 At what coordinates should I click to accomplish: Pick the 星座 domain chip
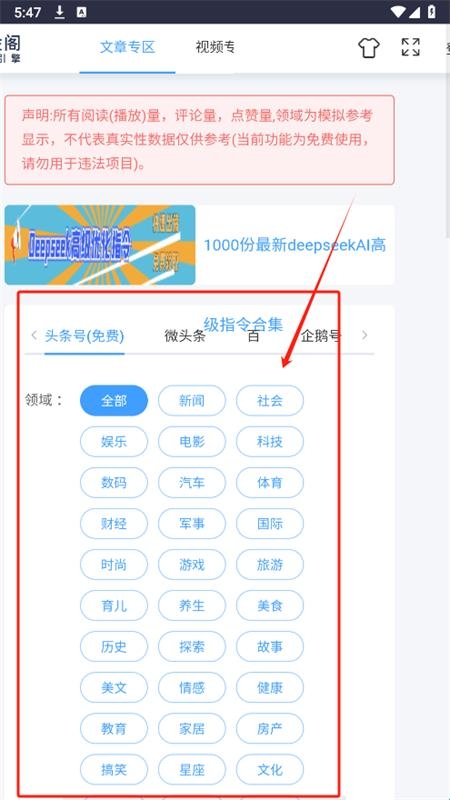(192, 770)
